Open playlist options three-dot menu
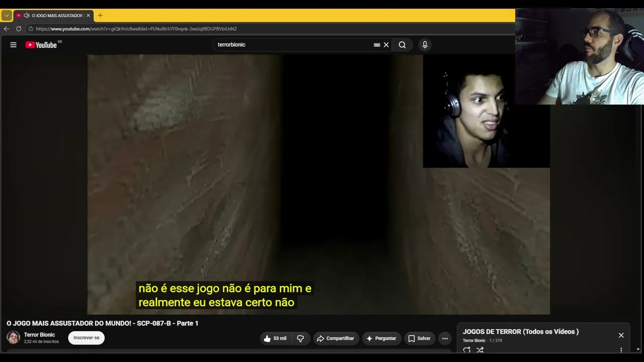The width and height of the screenshot is (644, 362). (x=621, y=350)
